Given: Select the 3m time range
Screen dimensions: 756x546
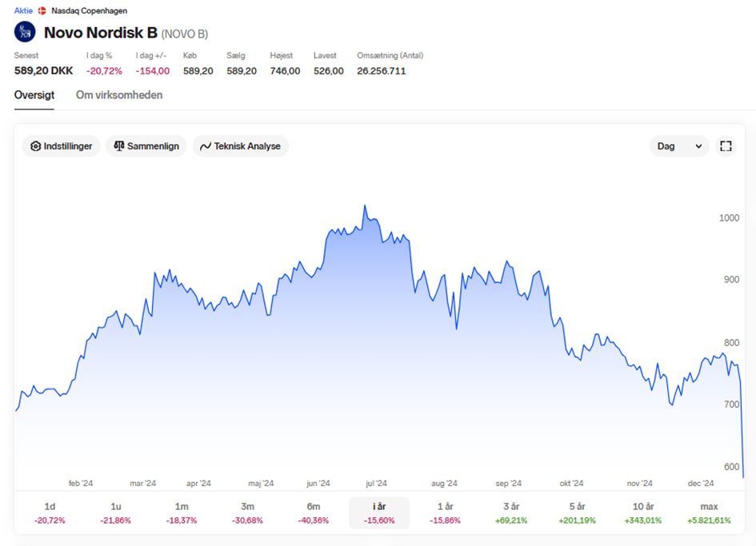Looking at the screenshot, I should tap(247, 512).
